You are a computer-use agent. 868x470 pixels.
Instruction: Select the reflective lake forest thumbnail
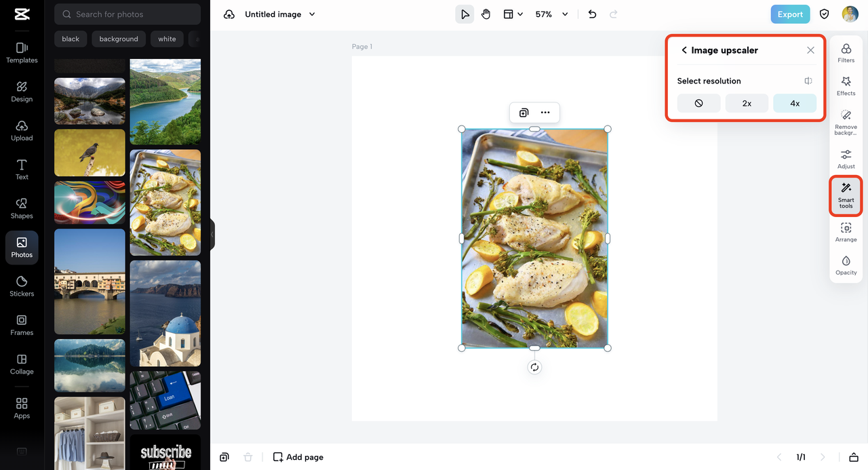pos(90,366)
